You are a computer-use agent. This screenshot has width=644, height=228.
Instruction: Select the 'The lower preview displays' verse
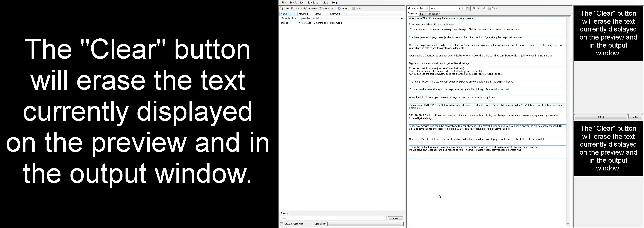tap(487, 40)
